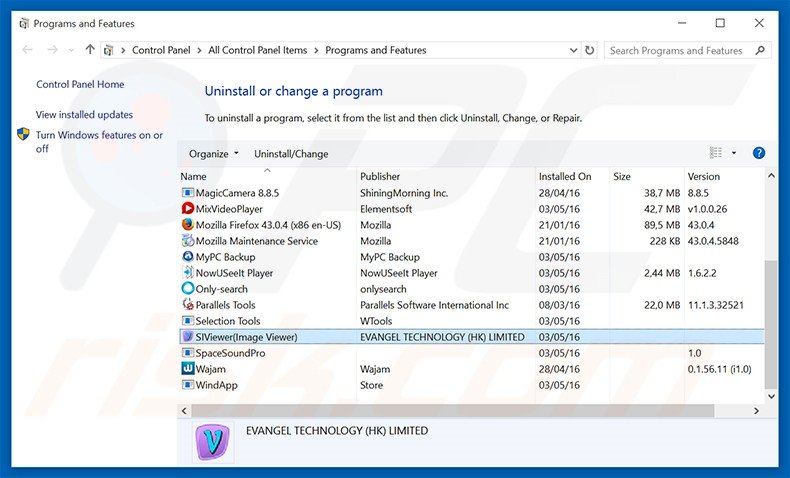
Task: Click the NowUSeeIt Player icon
Action: pos(187,273)
